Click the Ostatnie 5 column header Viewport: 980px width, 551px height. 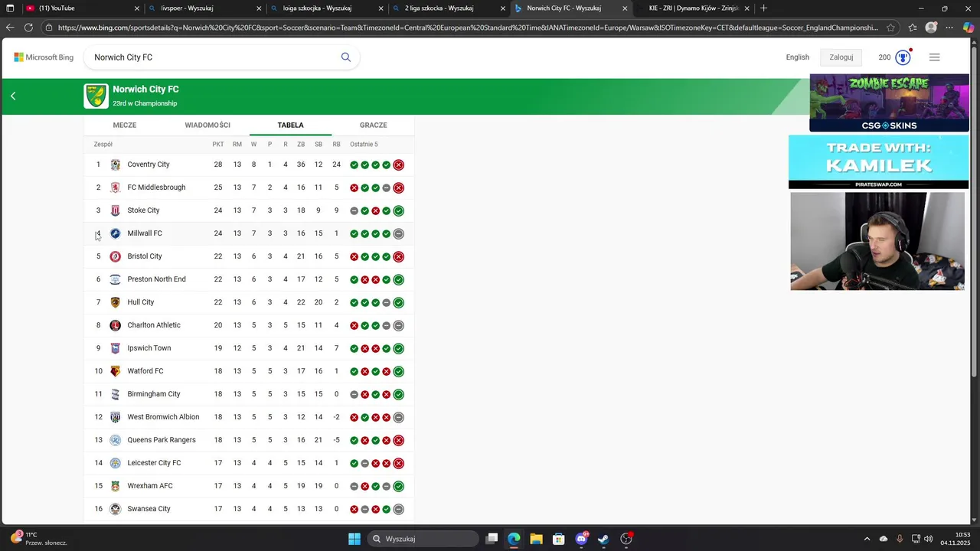point(364,145)
